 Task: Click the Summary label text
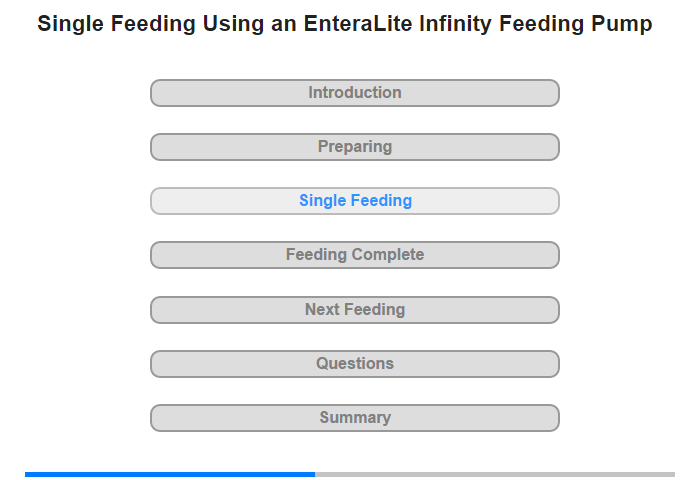coord(355,418)
